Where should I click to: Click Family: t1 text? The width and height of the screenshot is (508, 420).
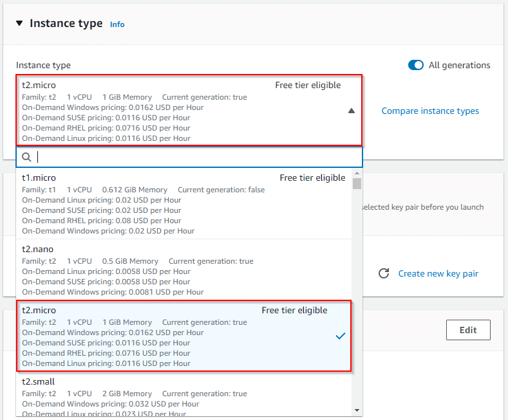(39, 190)
